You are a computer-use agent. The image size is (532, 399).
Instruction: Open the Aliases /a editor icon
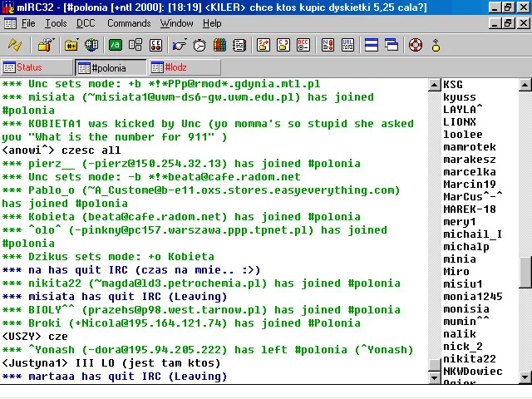tap(116, 45)
